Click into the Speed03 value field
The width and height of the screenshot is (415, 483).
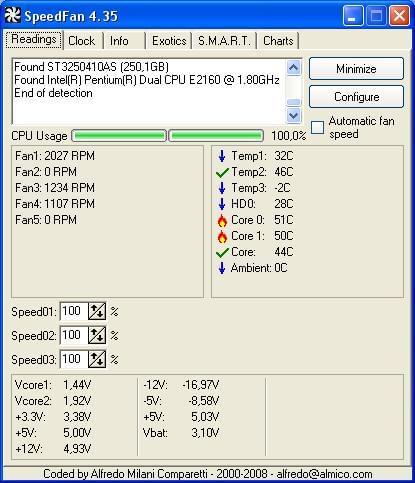click(74, 359)
